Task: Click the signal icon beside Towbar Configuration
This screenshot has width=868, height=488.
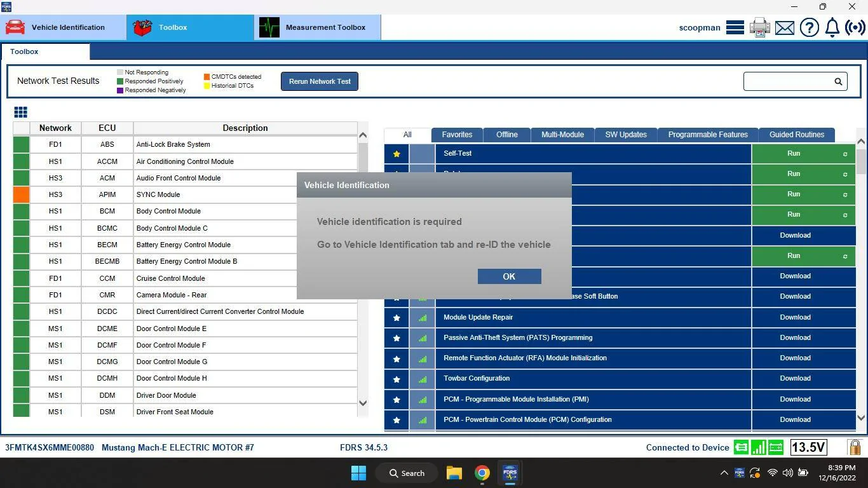Action: click(423, 379)
